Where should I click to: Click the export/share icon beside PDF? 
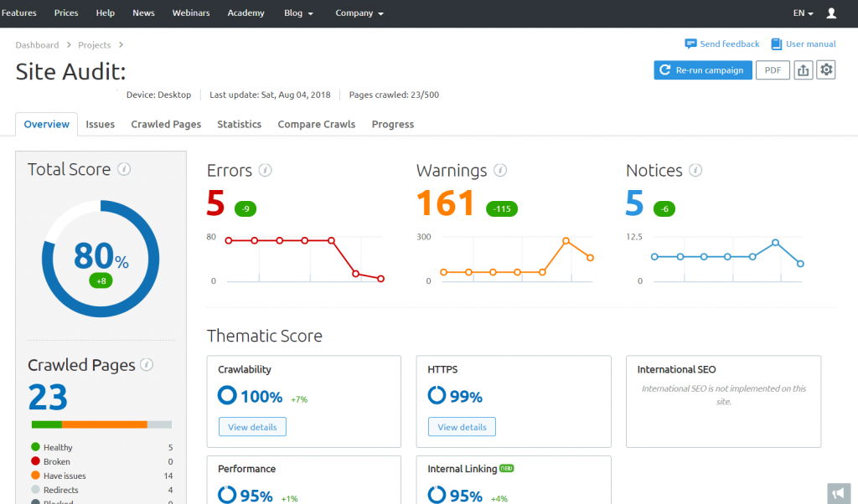point(803,69)
